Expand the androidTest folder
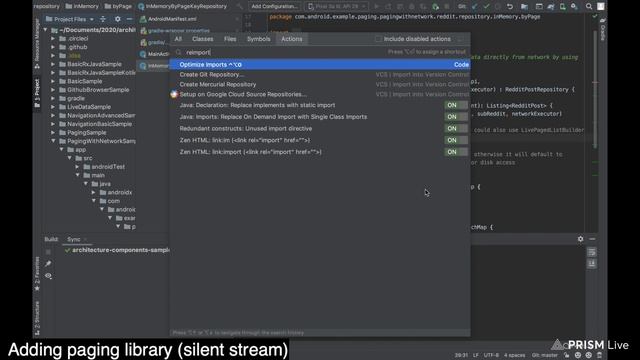The image size is (640, 360). (78, 167)
